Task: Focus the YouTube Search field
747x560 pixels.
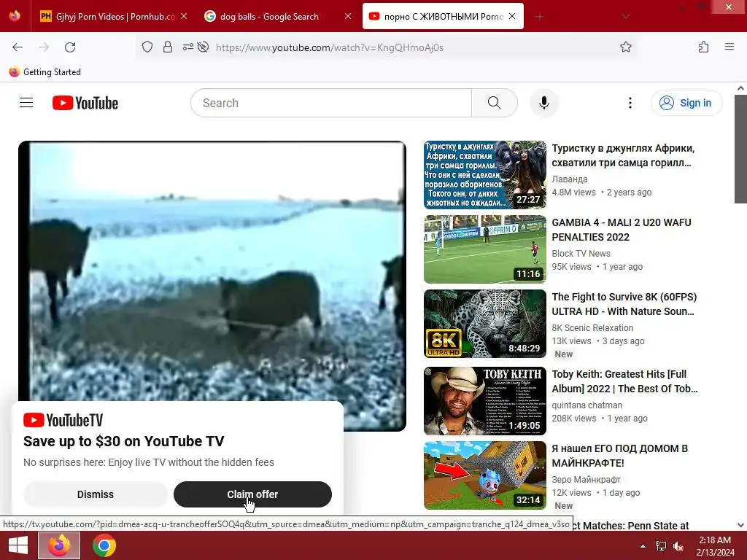Action: pyautogui.click(x=331, y=103)
